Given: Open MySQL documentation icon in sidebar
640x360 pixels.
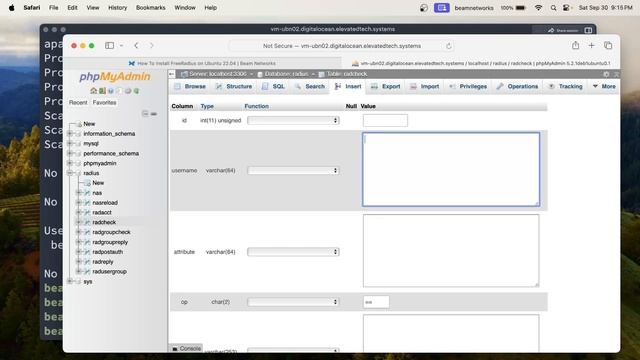Looking at the screenshot, I should 119,91.
